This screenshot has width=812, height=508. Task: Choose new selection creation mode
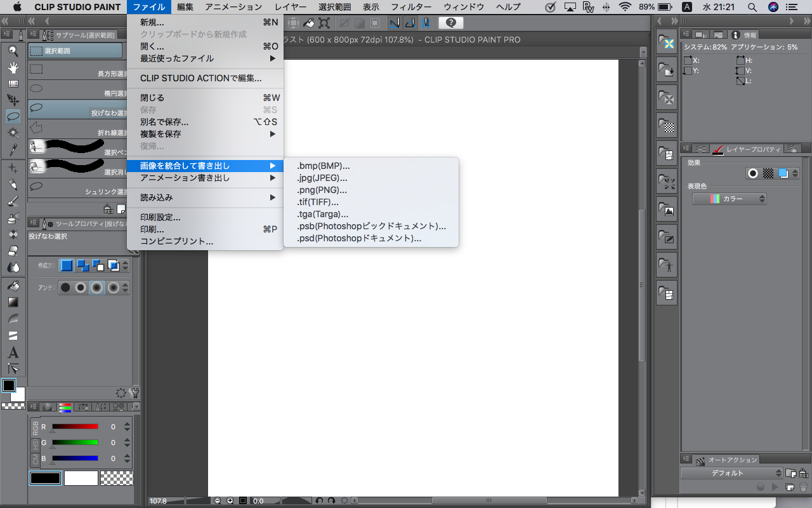pyautogui.click(x=67, y=265)
